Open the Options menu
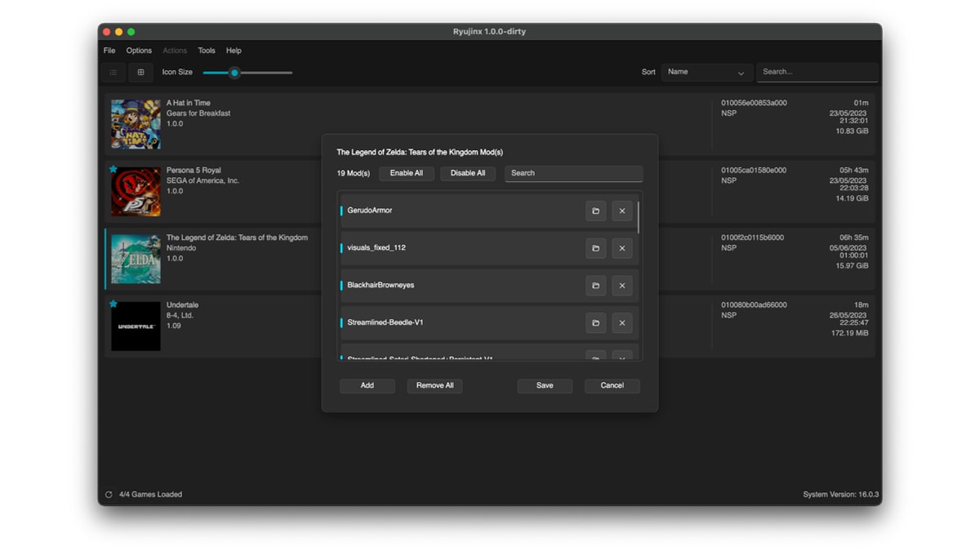This screenshot has height=551, width=980. (139, 51)
